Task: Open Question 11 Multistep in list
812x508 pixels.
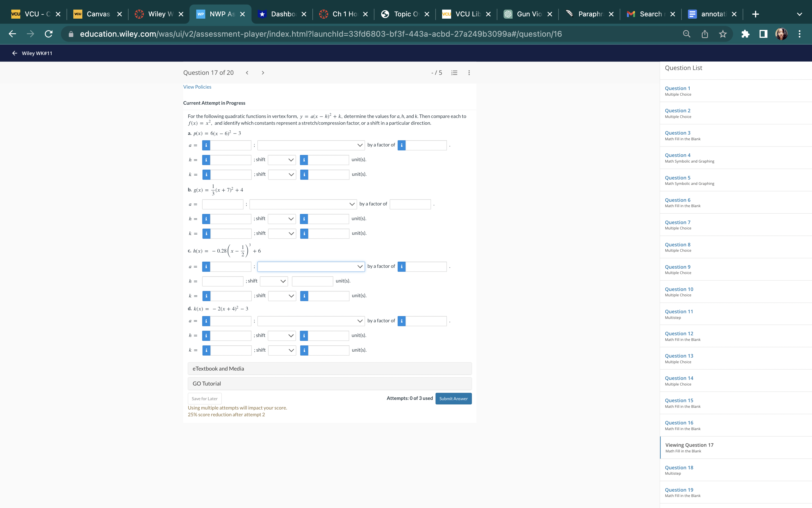Action: (x=679, y=312)
